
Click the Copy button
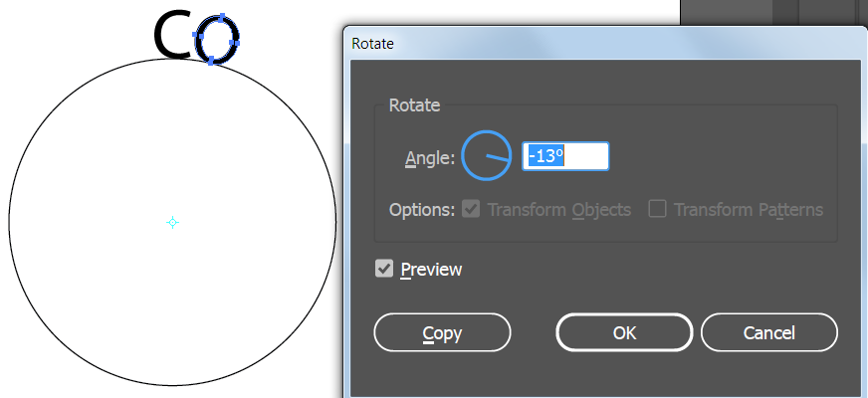click(x=442, y=332)
